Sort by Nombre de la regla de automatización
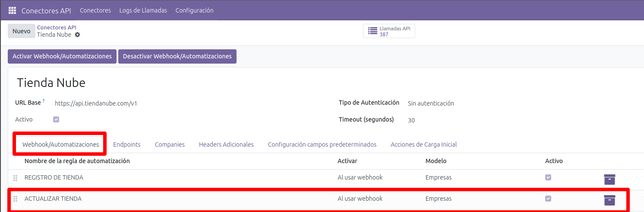The image size is (644, 212). [x=77, y=161]
